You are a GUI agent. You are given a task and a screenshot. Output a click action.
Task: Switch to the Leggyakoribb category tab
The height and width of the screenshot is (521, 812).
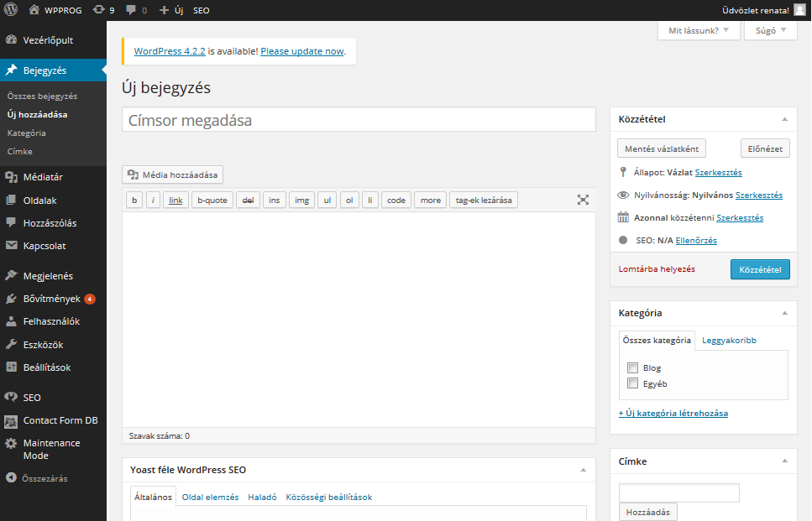point(729,341)
